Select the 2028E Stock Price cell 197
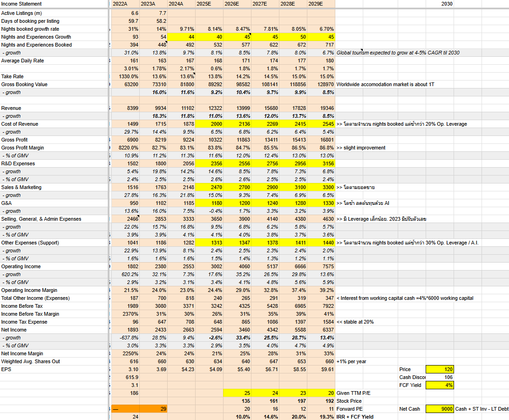Image resolution: width=509 pixels, height=420 pixels. [293, 401]
